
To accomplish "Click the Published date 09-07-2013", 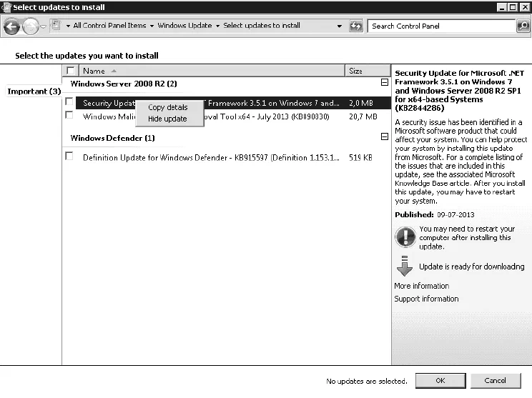I will point(455,215).
